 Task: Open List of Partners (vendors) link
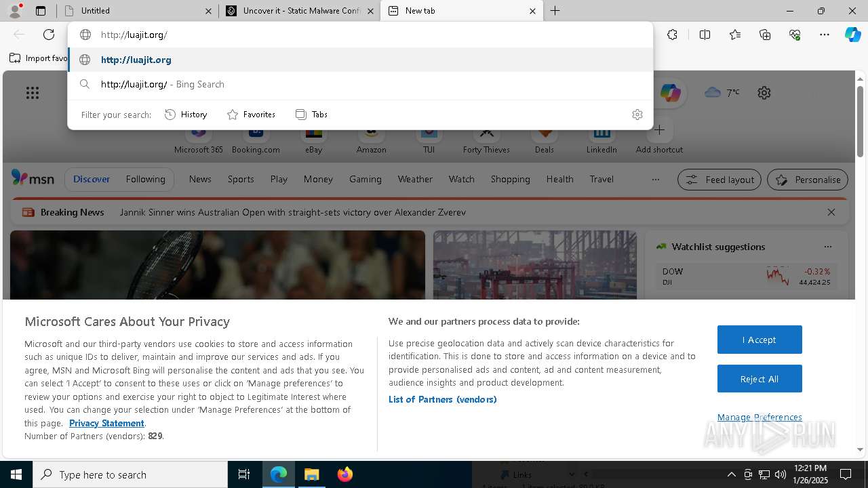point(442,399)
